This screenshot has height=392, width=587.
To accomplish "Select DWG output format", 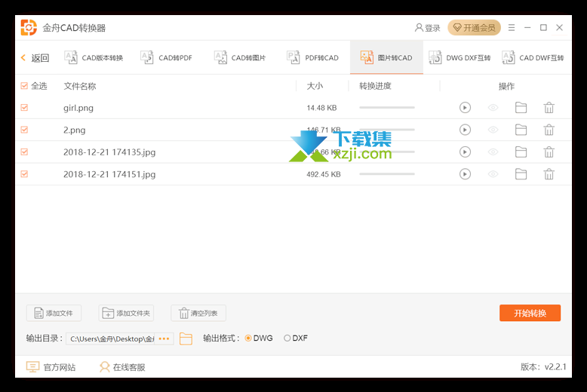I will (247, 338).
